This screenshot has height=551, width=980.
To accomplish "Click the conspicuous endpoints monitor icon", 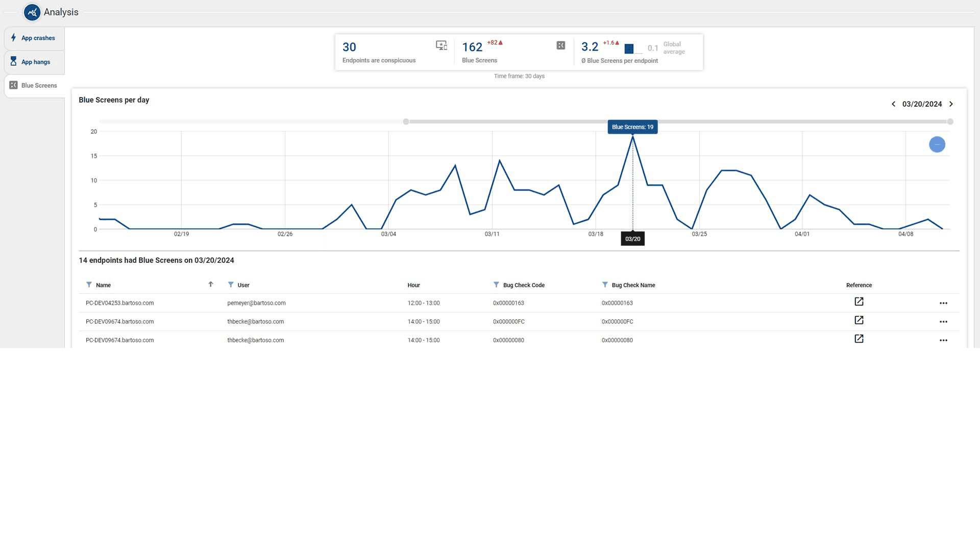I will pyautogui.click(x=442, y=45).
